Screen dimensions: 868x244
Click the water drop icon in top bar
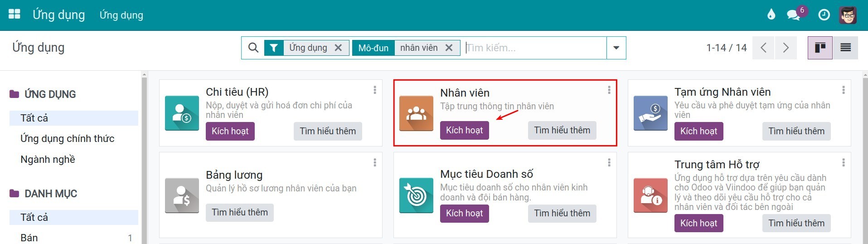(x=771, y=15)
